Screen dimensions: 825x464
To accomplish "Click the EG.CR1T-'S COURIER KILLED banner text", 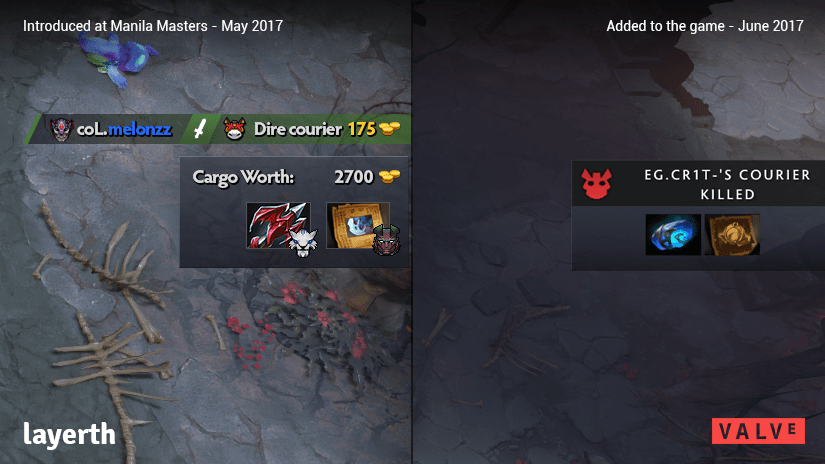I will (x=728, y=185).
